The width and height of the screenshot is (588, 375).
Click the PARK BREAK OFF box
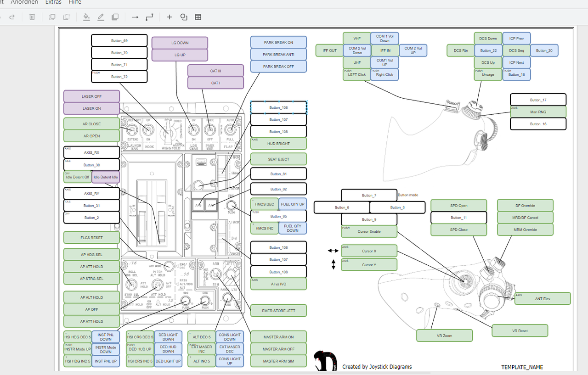(278, 67)
